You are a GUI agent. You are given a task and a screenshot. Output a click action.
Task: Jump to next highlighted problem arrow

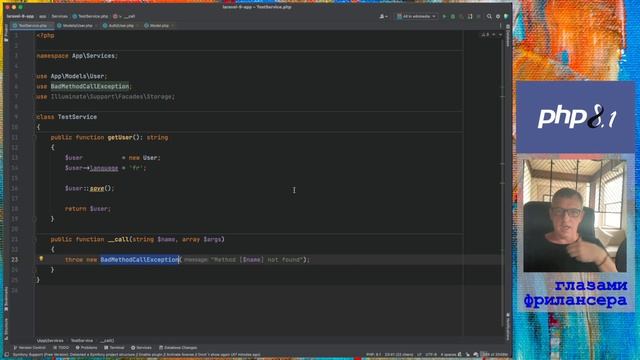(x=500, y=35)
